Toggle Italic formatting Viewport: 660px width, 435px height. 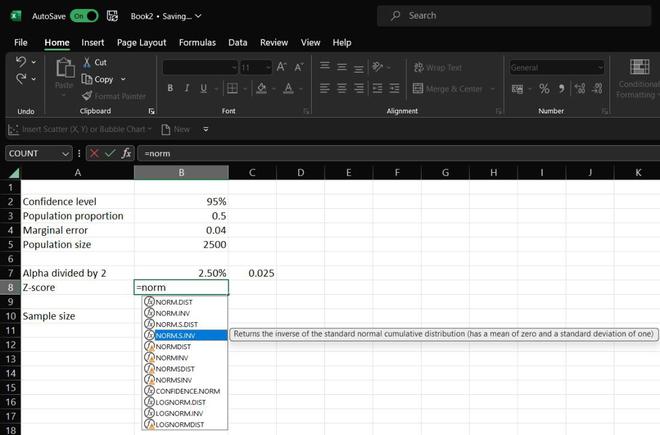point(186,88)
